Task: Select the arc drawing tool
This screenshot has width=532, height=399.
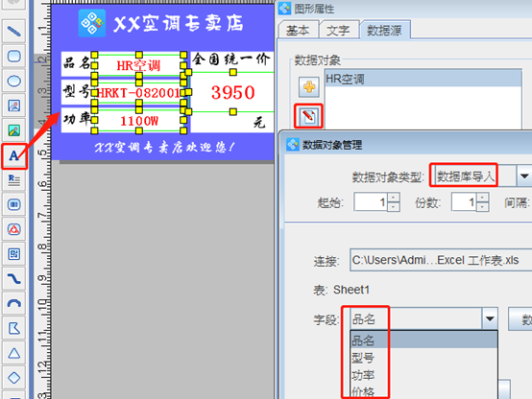Action: (13, 303)
